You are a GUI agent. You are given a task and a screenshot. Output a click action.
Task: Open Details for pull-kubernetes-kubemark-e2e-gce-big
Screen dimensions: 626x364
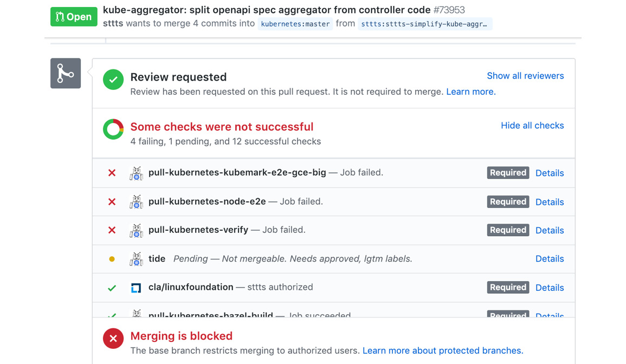(x=550, y=173)
